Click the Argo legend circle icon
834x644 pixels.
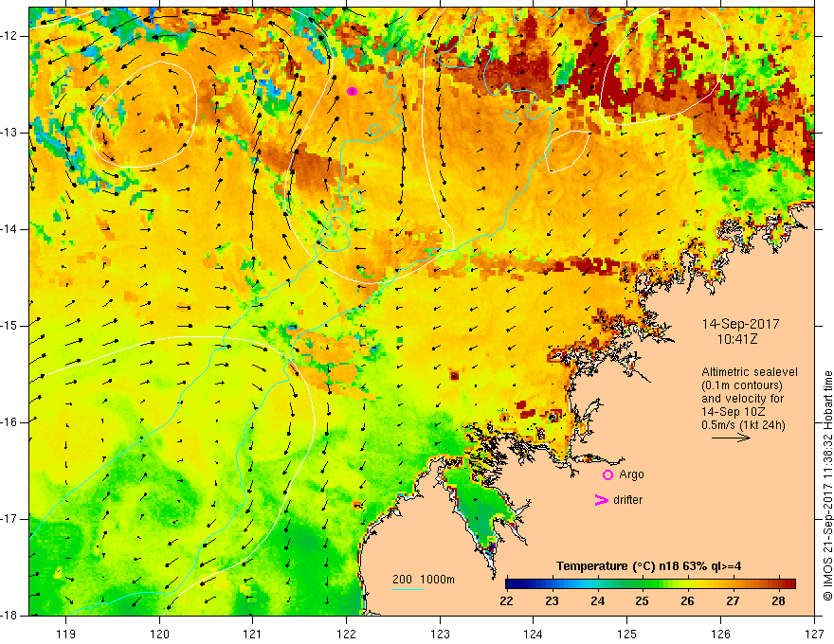pos(607,475)
